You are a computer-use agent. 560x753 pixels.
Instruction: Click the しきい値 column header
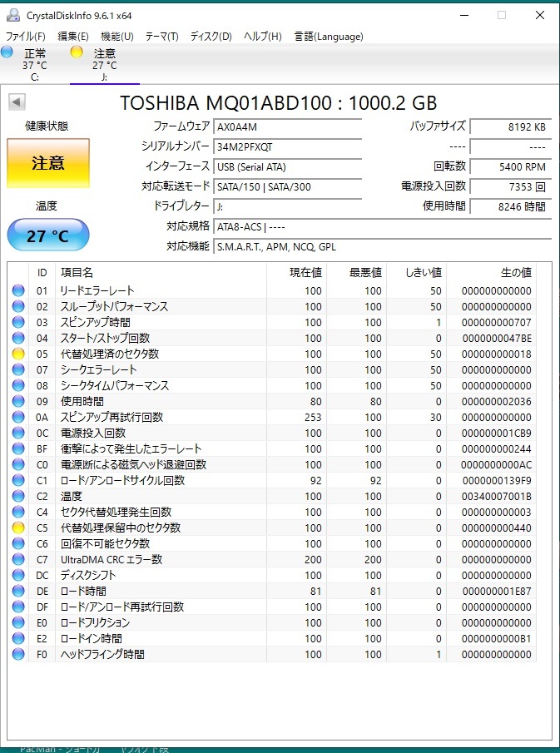tap(416, 273)
